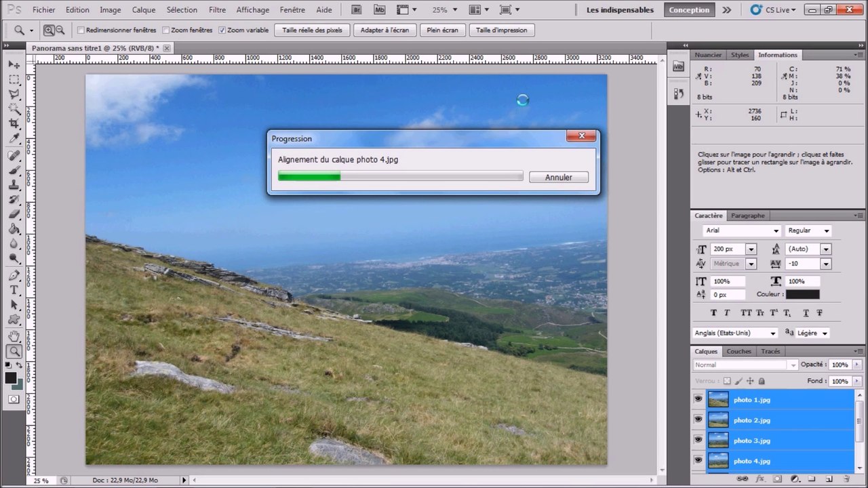Enable Zoom fenêtres checkbox
Image resolution: width=868 pixels, height=488 pixels.
166,30
